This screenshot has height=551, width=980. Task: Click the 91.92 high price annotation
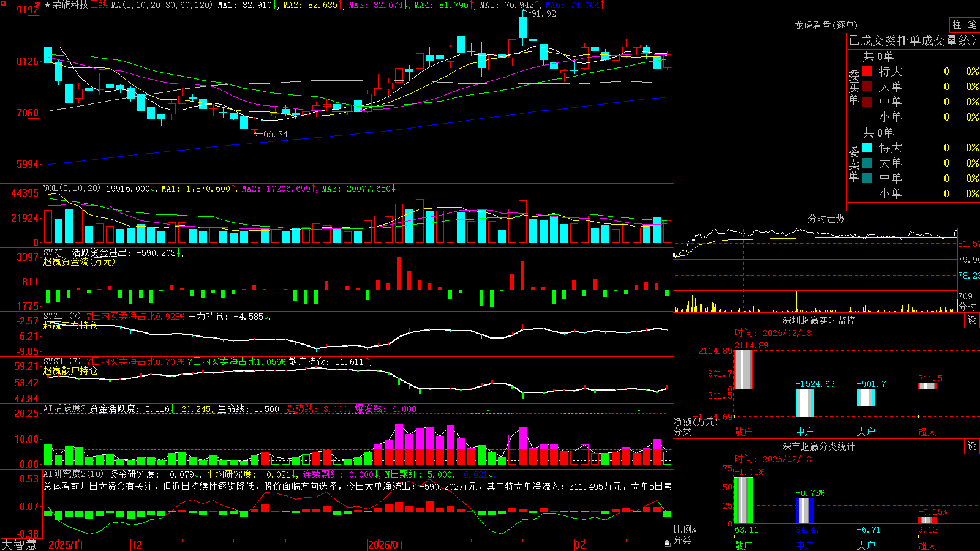click(x=544, y=13)
